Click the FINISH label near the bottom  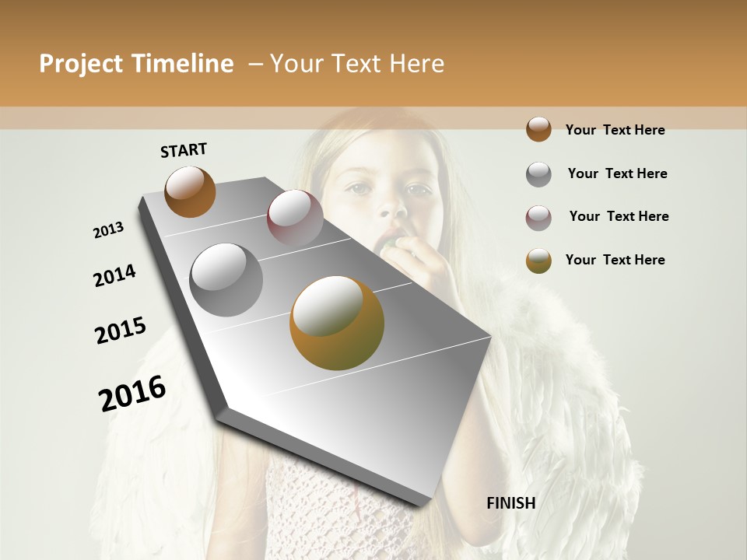point(510,504)
